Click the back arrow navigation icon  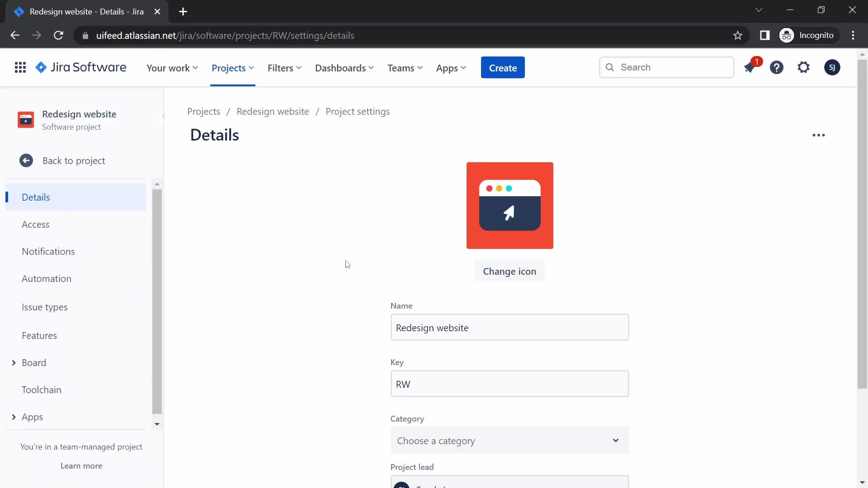pos(15,35)
